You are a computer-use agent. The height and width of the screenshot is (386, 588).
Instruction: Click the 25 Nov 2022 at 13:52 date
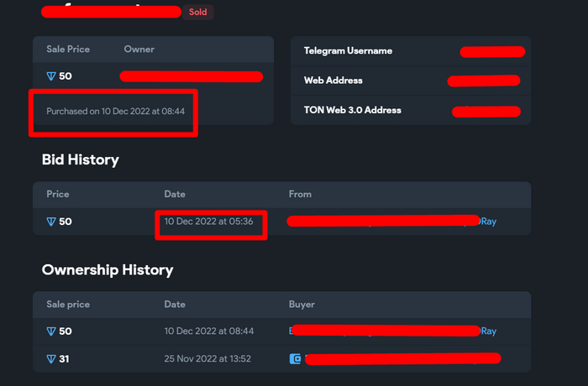208,359
